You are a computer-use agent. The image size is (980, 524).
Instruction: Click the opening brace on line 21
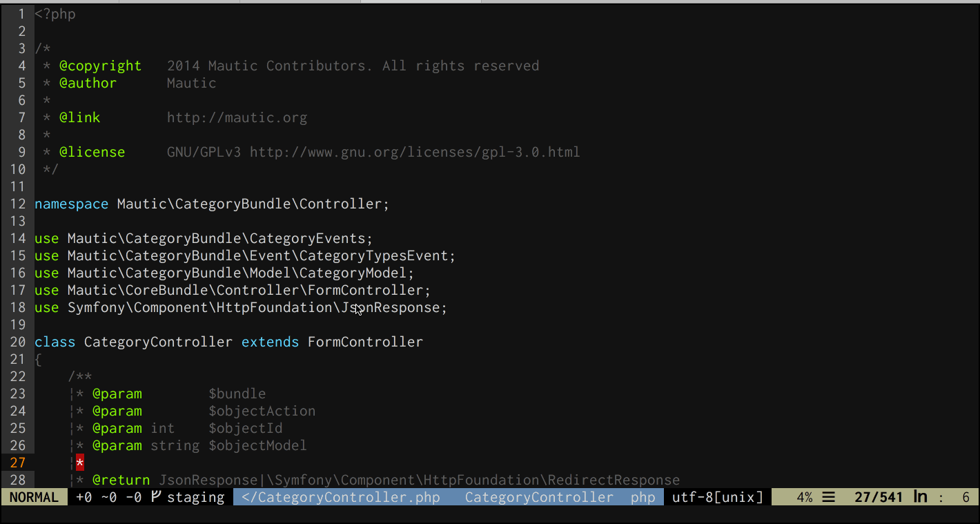click(38, 359)
